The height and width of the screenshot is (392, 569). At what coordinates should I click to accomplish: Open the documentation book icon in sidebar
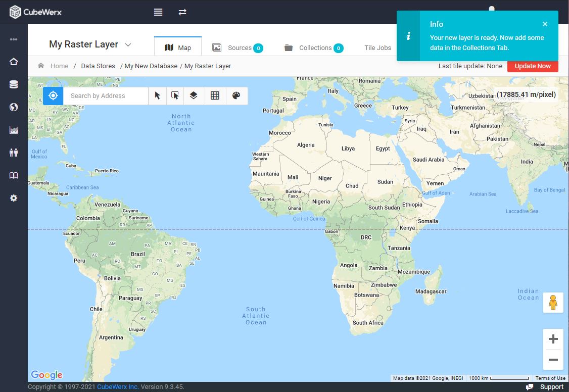pos(14,175)
